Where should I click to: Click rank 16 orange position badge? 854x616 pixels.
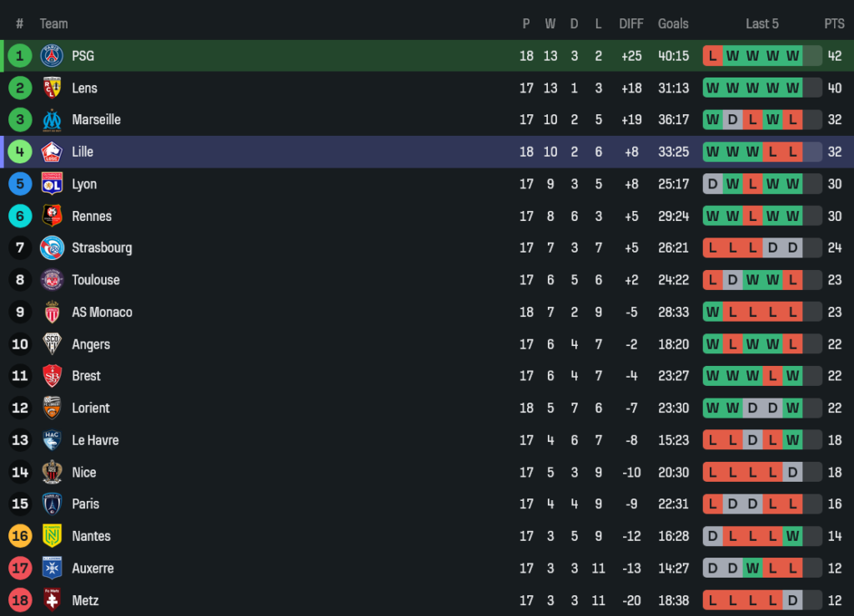20,536
